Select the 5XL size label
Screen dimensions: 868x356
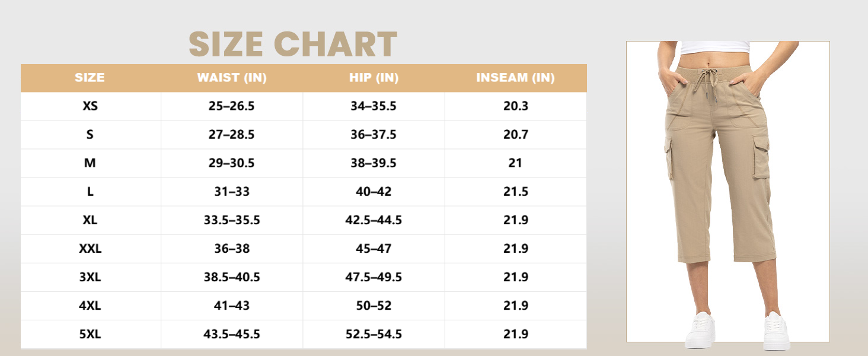pos(90,334)
